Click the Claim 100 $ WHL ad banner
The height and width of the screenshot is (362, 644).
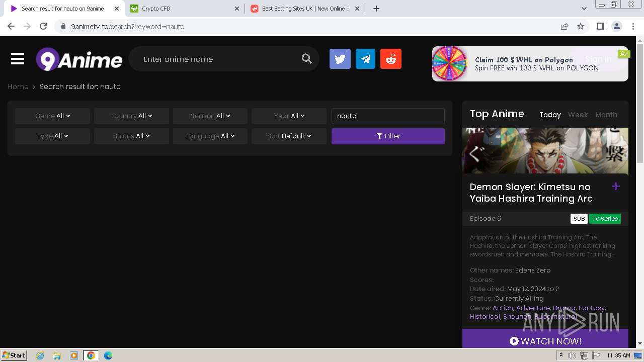(x=530, y=64)
